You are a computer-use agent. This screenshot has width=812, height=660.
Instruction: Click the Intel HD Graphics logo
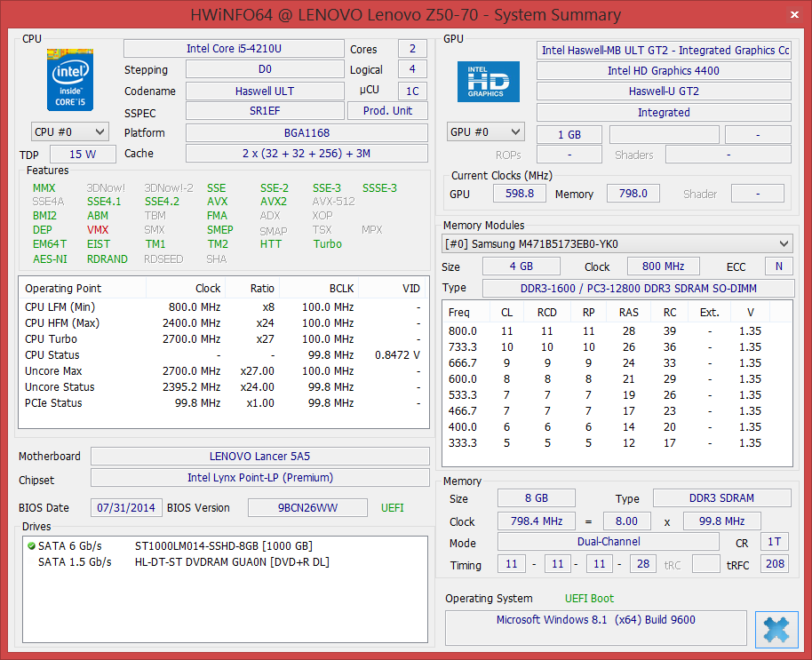point(488,82)
